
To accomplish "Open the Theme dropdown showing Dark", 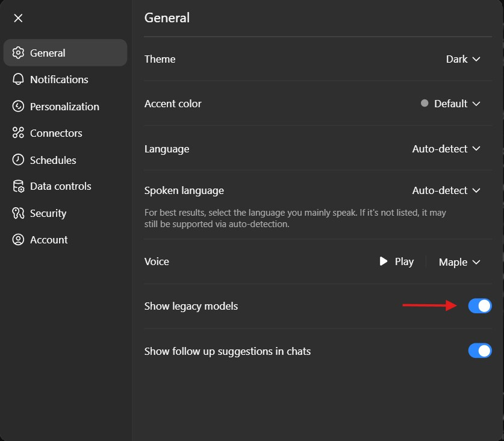I will click(464, 59).
